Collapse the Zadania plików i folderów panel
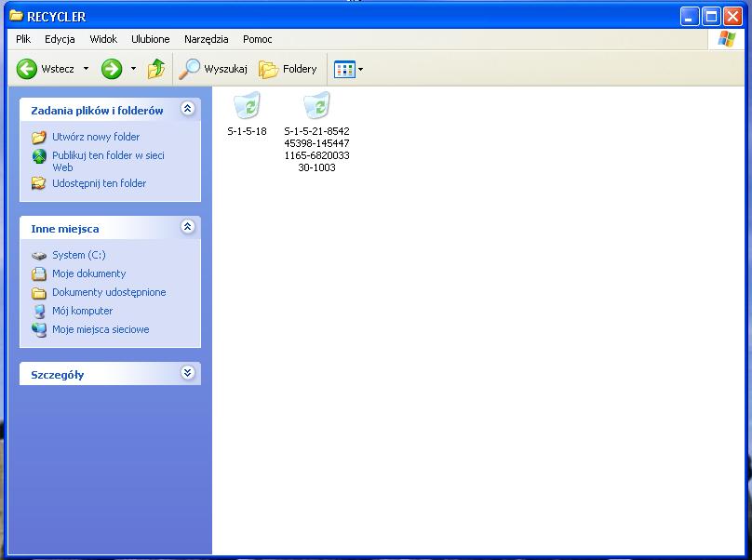Screen dimensions: 752x560 coord(187,109)
